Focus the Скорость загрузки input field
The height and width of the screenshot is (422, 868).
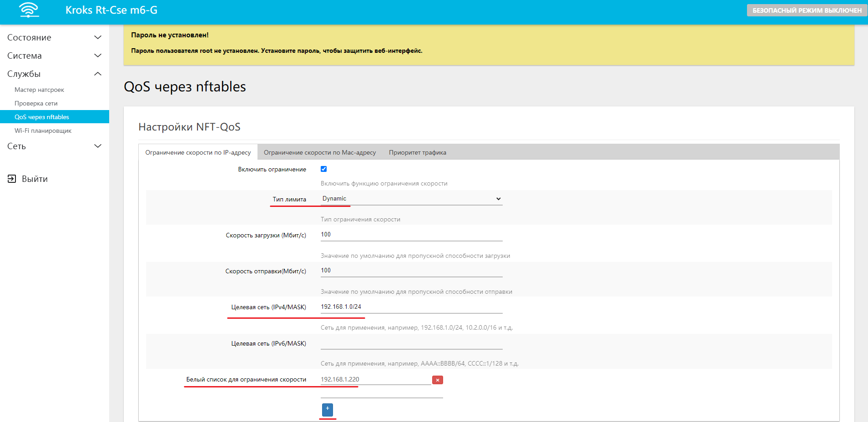tap(411, 235)
